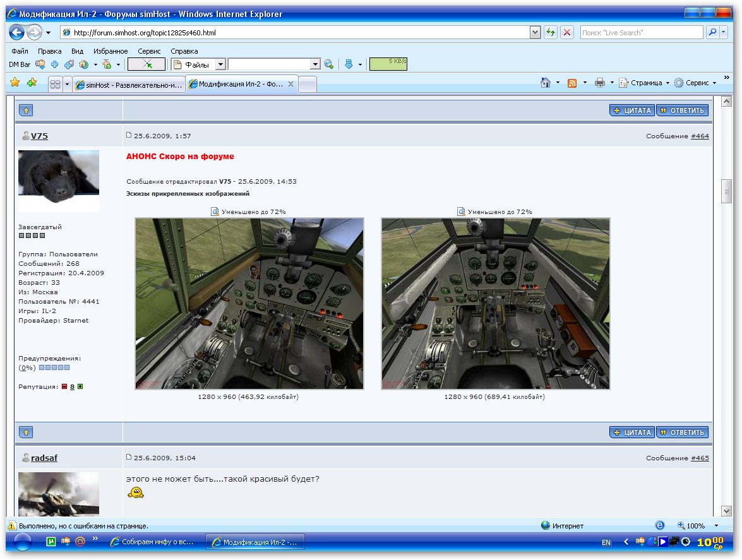This screenshot has width=742, height=560.
Task: Click the DM Bar hand-tool icon
Action: click(x=107, y=64)
